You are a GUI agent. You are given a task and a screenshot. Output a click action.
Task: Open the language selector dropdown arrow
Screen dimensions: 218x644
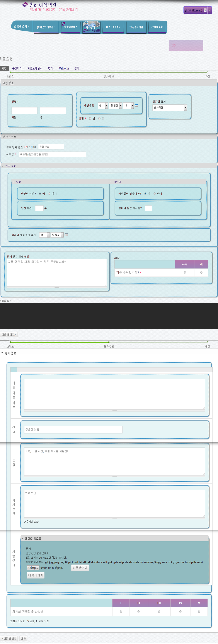(209, 10)
